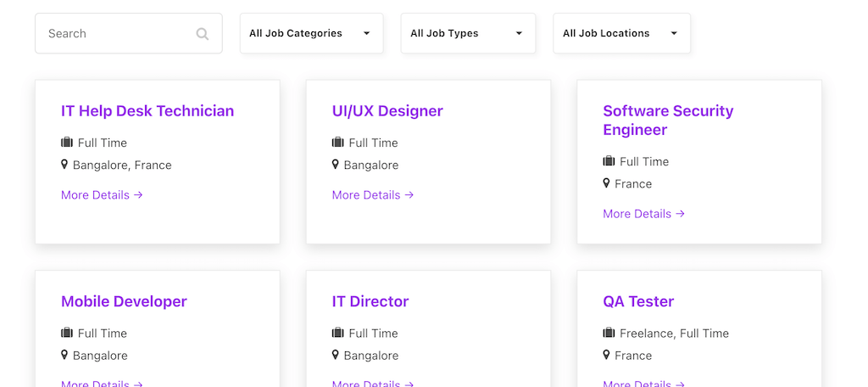
Task: Click briefcase icon on UI/UX Designer card
Action: click(x=338, y=143)
